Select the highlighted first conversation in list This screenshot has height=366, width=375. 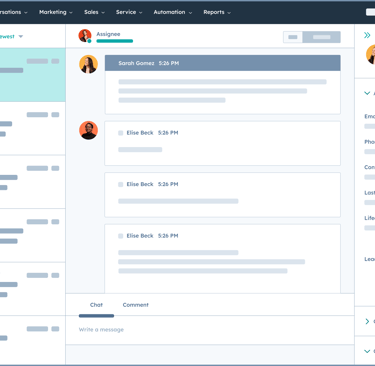point(32,75)
